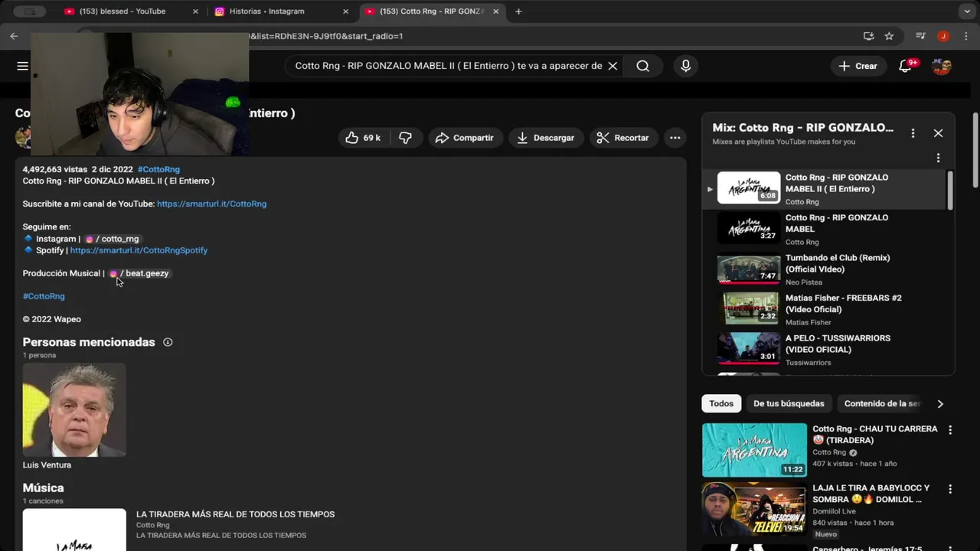The image size is (980, 551).
Task: Open the tab search dropdown arrow
Action: pos(967,11)
